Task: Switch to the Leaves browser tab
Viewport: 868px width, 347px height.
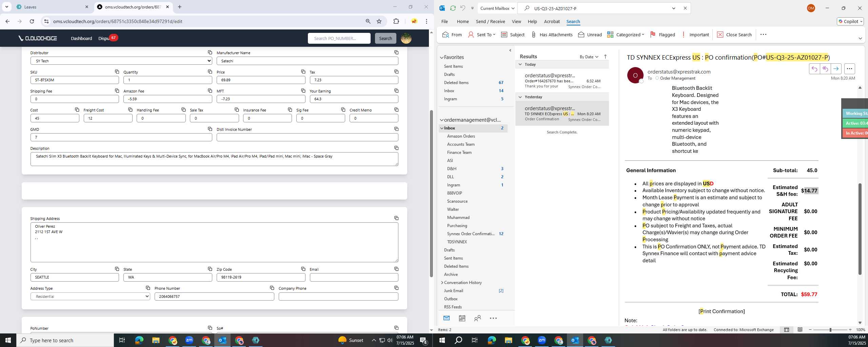Action: [x=52, y=7]
